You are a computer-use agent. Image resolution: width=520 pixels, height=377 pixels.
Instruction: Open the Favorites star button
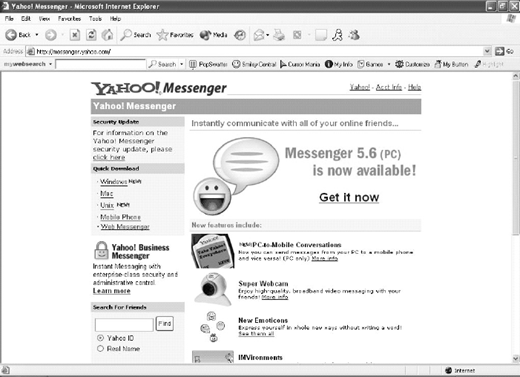(x=175, y=35)
